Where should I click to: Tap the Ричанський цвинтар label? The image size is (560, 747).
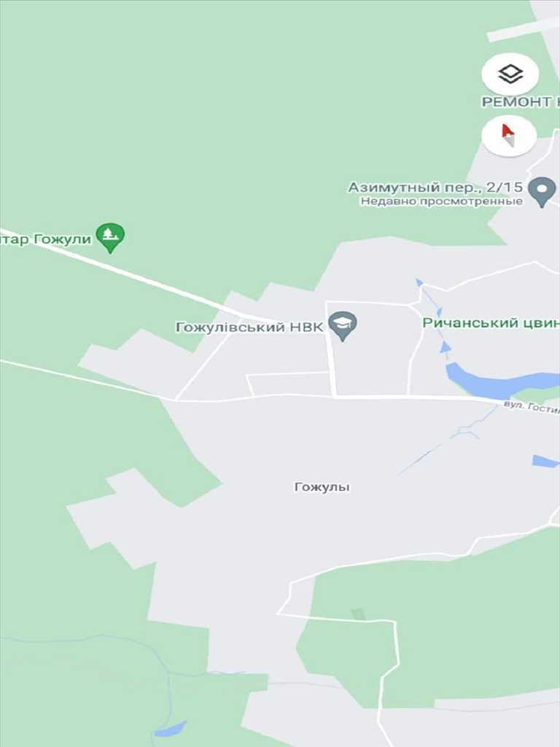[x=491, y=322]
